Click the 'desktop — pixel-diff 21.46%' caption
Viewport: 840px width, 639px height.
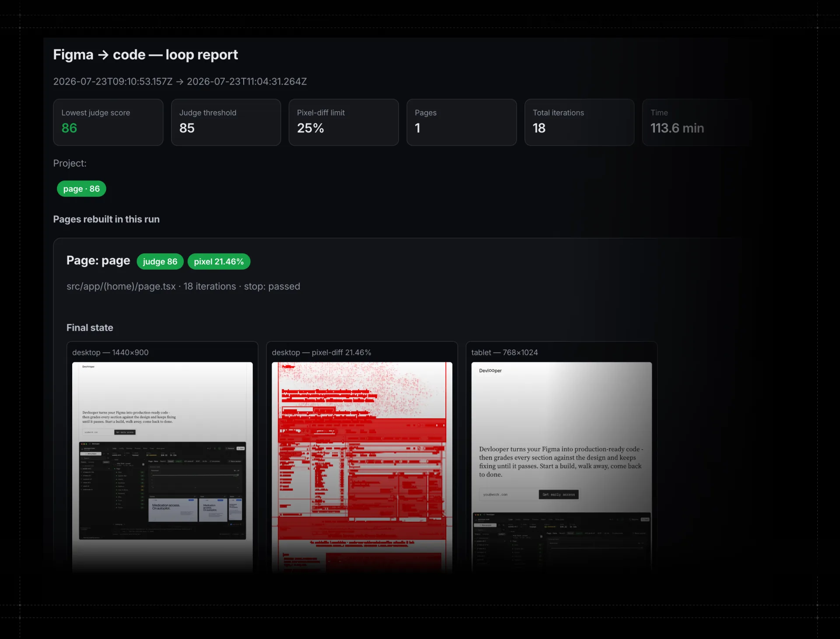click(x=322, y=352)
